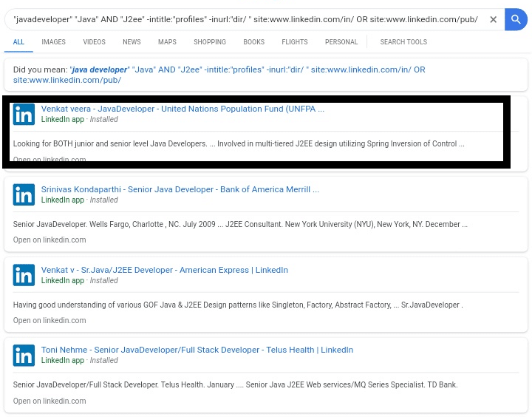Viewport: 532px width, 417px height.
Task: Click LinkedIn icon beside Srinivas Kondaparthi result
Action: tap(24, 194)
